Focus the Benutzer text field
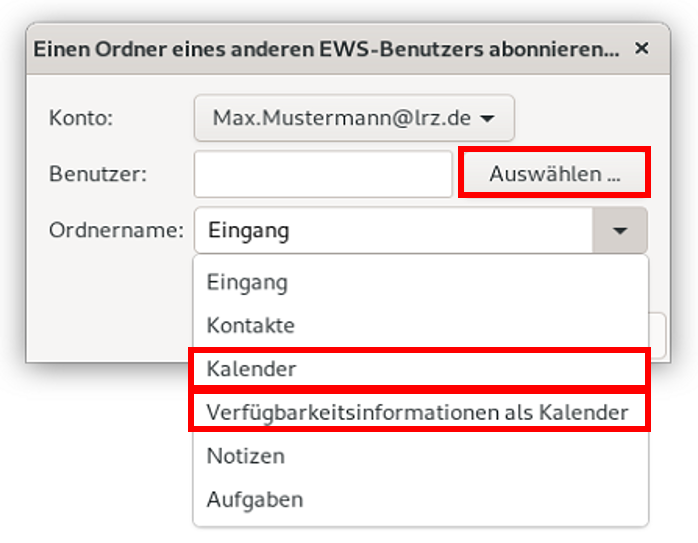Image resolution: width=698 pixels, height=543 pixels. pyautogui.click(x=323, y=174)
